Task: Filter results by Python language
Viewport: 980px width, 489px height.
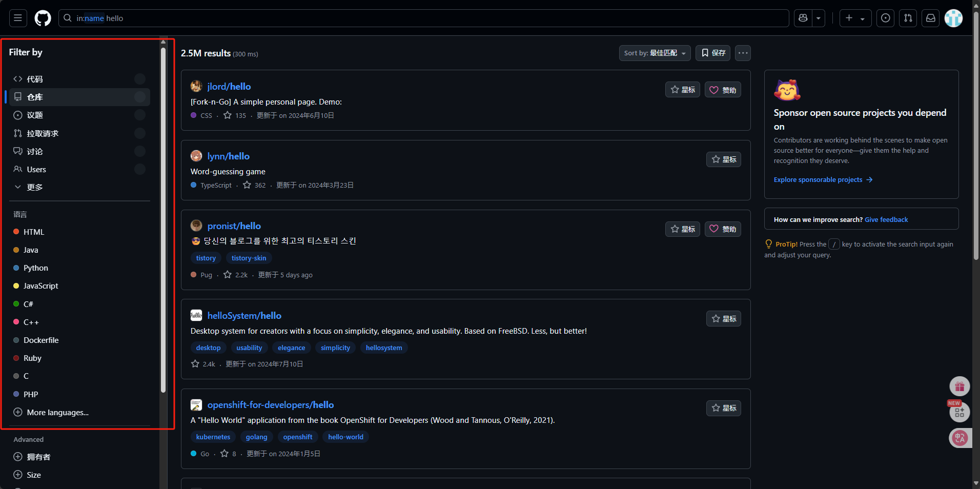Action: (x=79, y=268)
